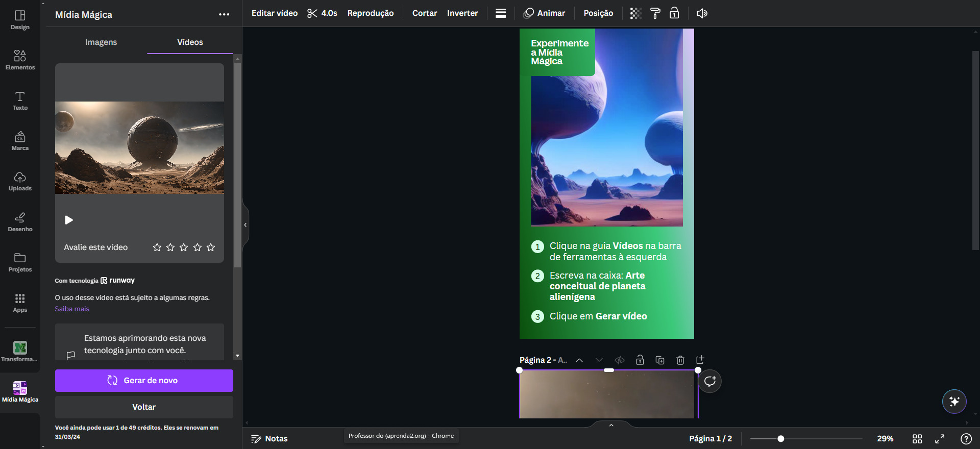This screenshot has height=449, width=980.
Task: Open the Projetos panel
Action: point(20,262)
